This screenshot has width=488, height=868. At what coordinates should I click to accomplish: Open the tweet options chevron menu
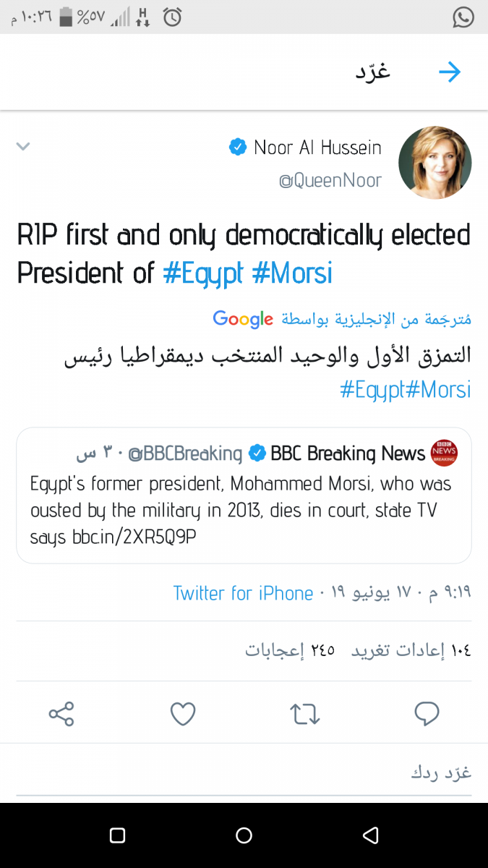23,147
